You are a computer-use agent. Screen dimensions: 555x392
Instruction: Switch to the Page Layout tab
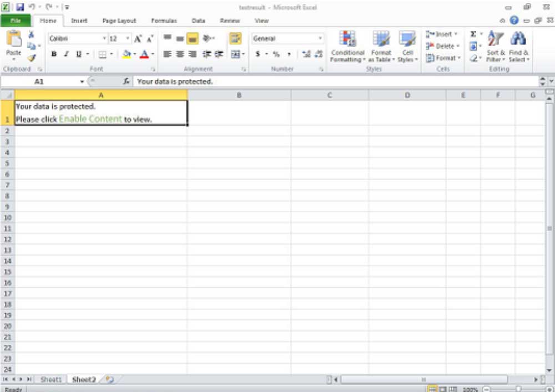pyautogui.click(x=119, y=21)
